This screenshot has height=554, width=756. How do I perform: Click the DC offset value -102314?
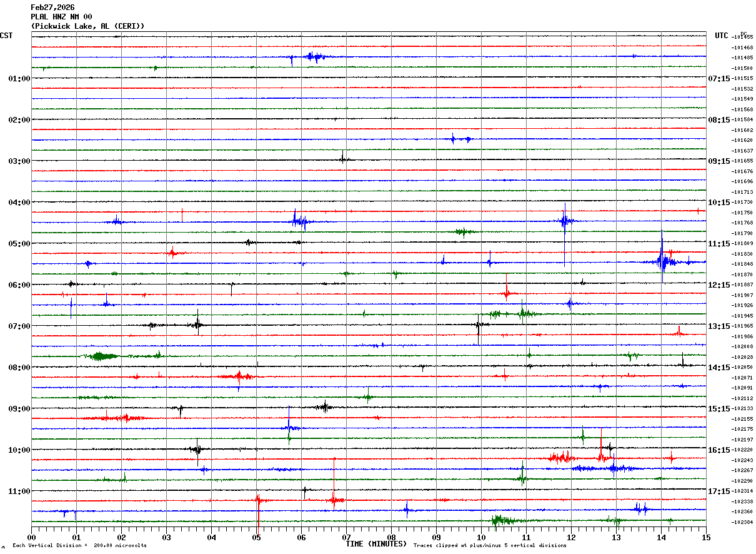click(742, 491)
